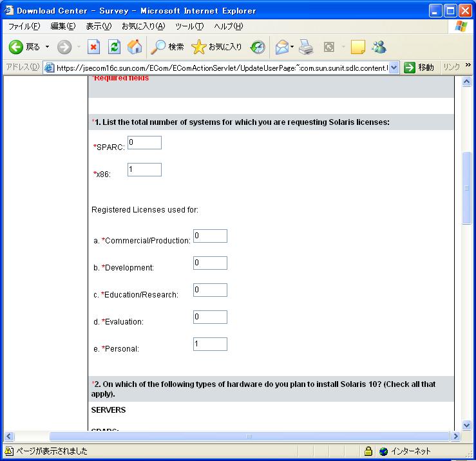The width and height of the screenshot is (476, 461).
Task: Open the Back history dropdown arrow
Action: pyautogui.click(x=48, y=47)
